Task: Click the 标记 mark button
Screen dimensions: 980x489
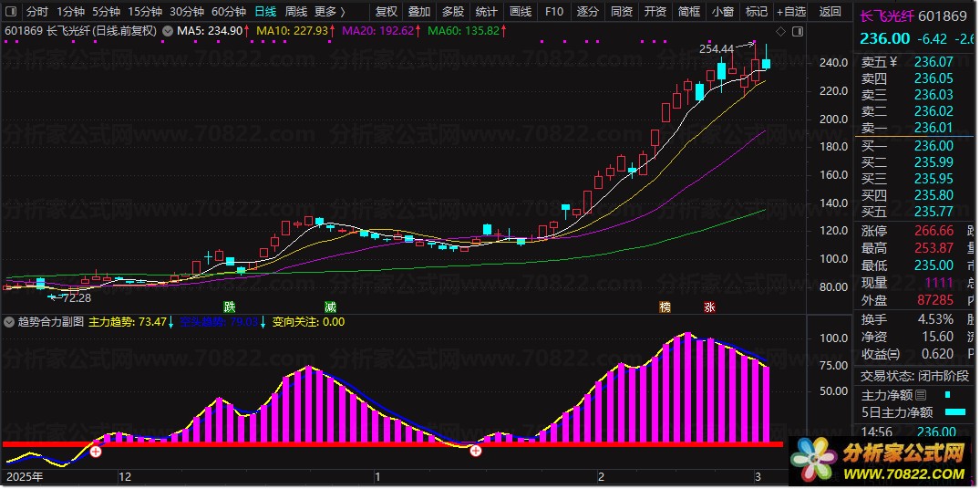Action: [757, 11]
